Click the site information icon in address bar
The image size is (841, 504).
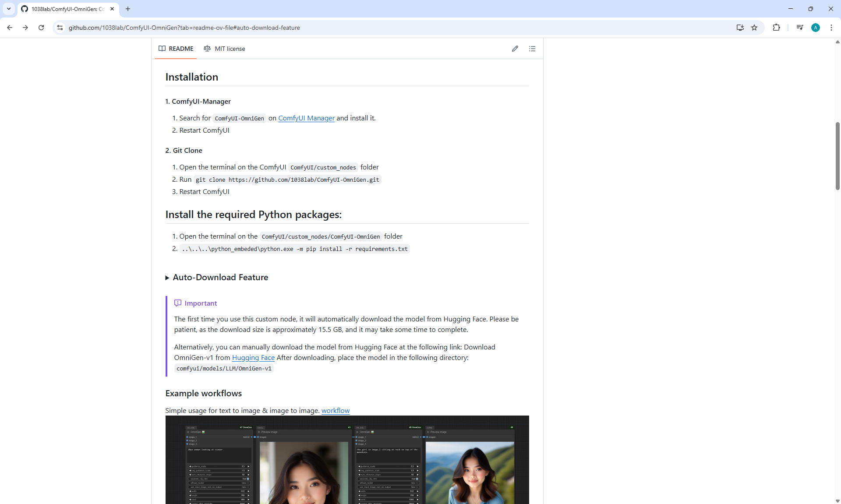coord(60,28)
